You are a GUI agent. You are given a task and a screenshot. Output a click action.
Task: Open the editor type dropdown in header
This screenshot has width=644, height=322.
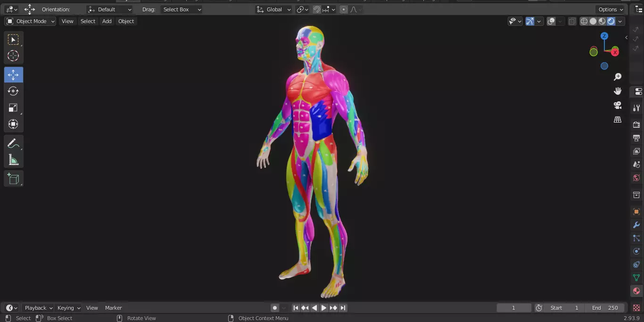point(11,9)
